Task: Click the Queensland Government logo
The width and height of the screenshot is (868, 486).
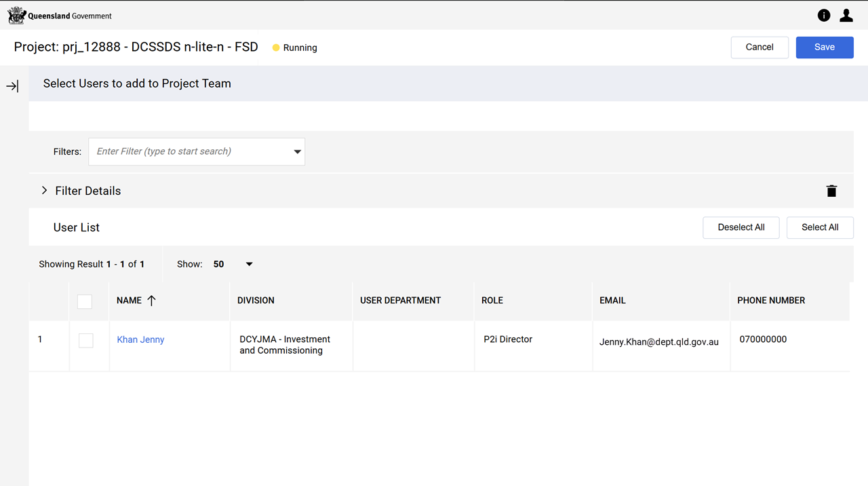Action: point(60,16)
